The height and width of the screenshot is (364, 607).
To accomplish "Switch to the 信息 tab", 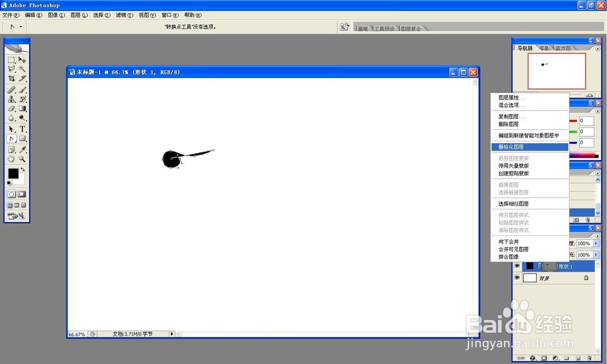I will click(x=544, y=49).
